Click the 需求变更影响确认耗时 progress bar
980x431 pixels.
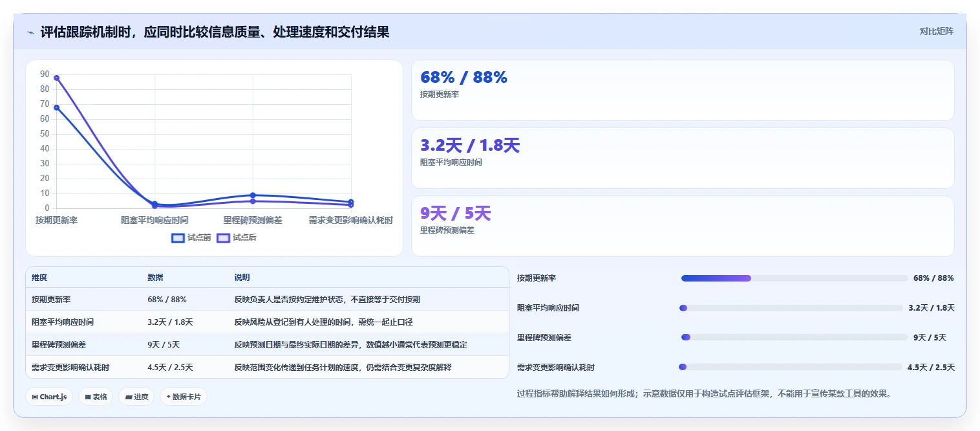pyautogui.click(x=791, y=367)
